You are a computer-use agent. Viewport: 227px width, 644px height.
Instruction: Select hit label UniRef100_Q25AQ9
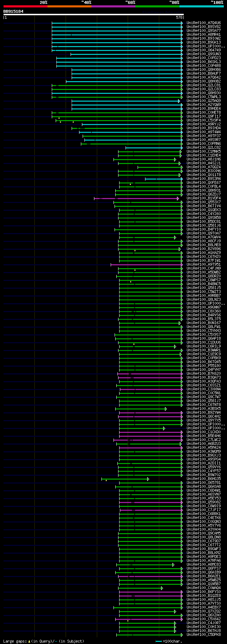pos(204,101)
